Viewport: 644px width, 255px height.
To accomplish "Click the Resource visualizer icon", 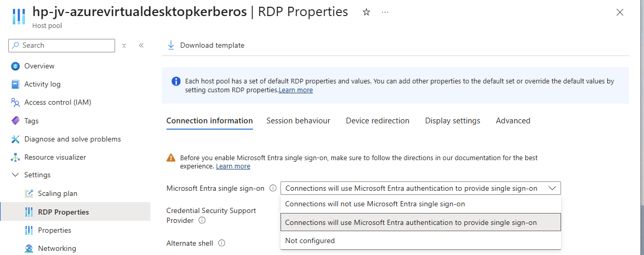I will pos(15,157).
